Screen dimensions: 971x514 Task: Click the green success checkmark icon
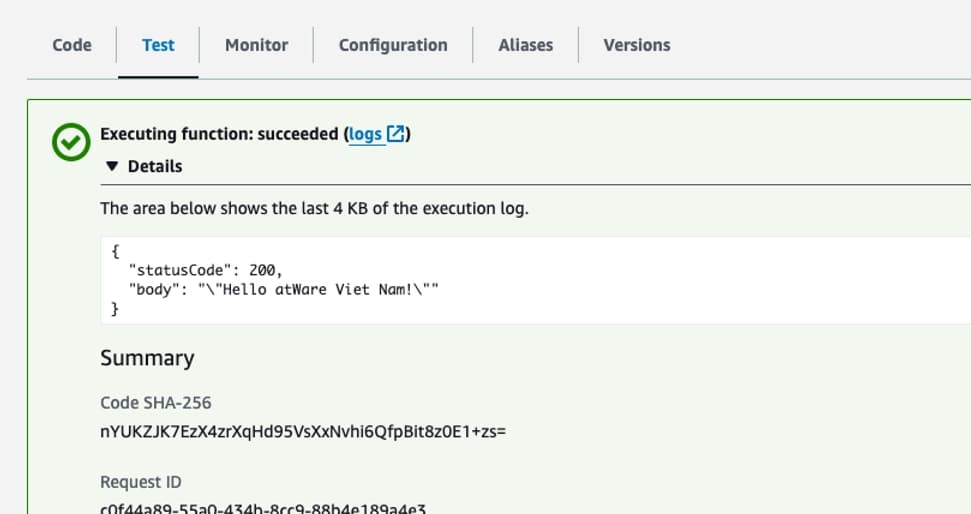[71, 142]
